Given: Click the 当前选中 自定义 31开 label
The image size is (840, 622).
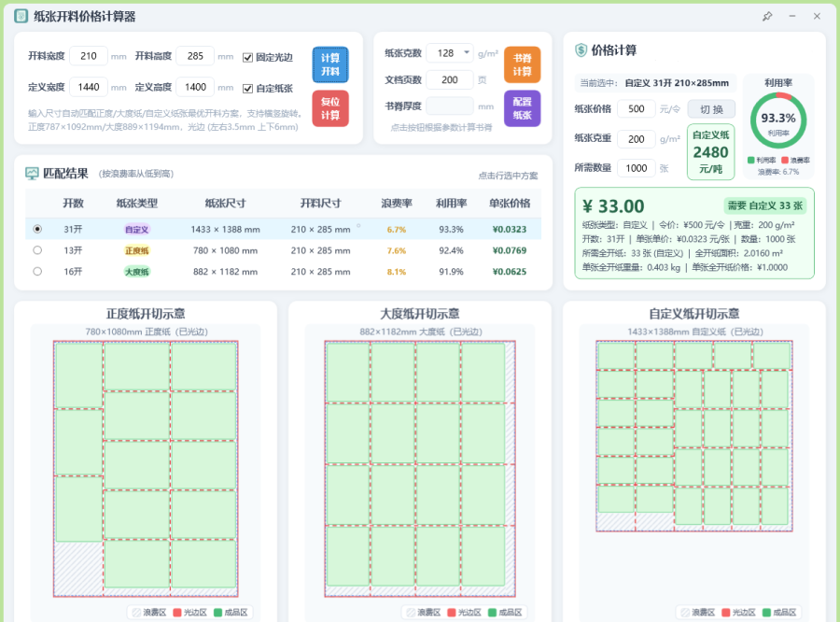Looking at the screenshot, I should pyautogui.click(x=654, y=83).
